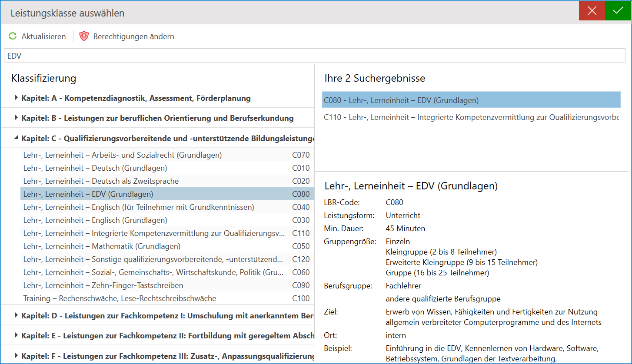632x364 pixels.
Task: Click the red shield icon for Berechtigungen ändern
Action: [84, 36]
